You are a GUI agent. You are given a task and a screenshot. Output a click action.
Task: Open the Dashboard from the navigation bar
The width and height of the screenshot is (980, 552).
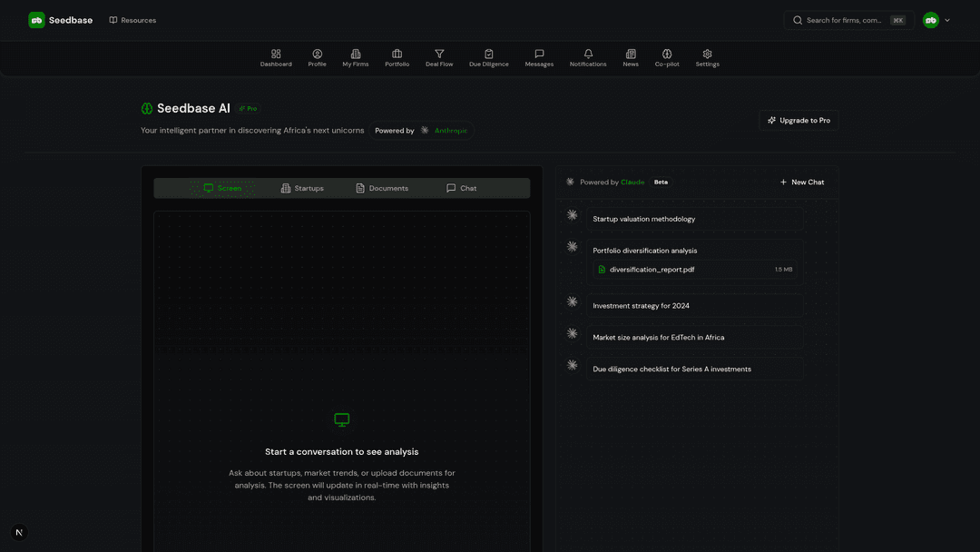[276, 57]
